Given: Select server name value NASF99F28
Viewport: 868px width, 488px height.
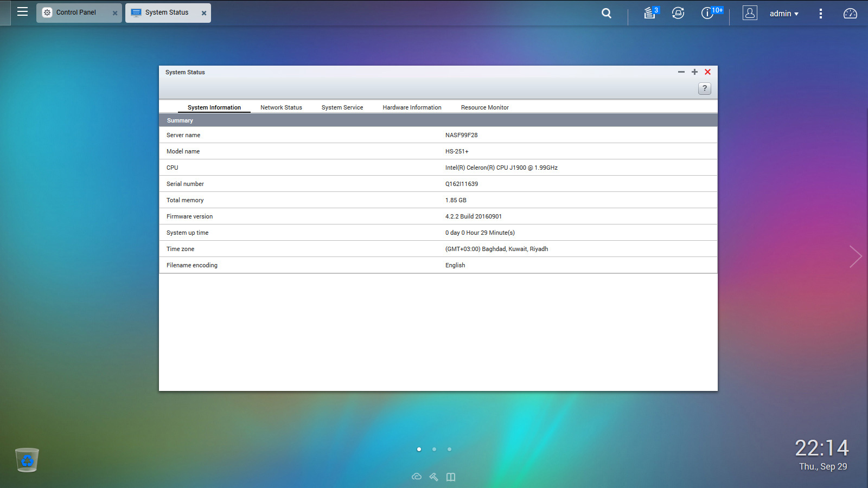Looking at the screenshot, I should [x=462, y=135].
